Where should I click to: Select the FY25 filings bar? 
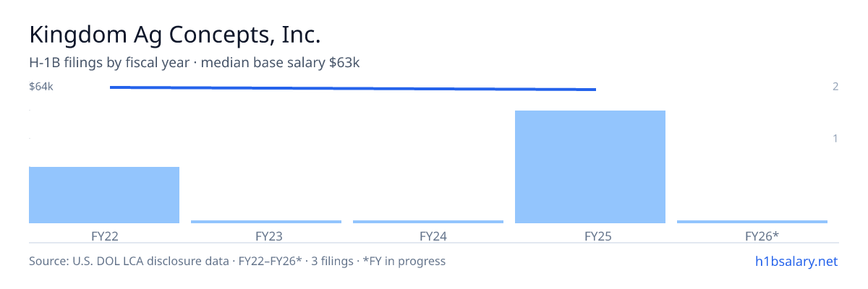pyautogui.click(x=590, y=167)
